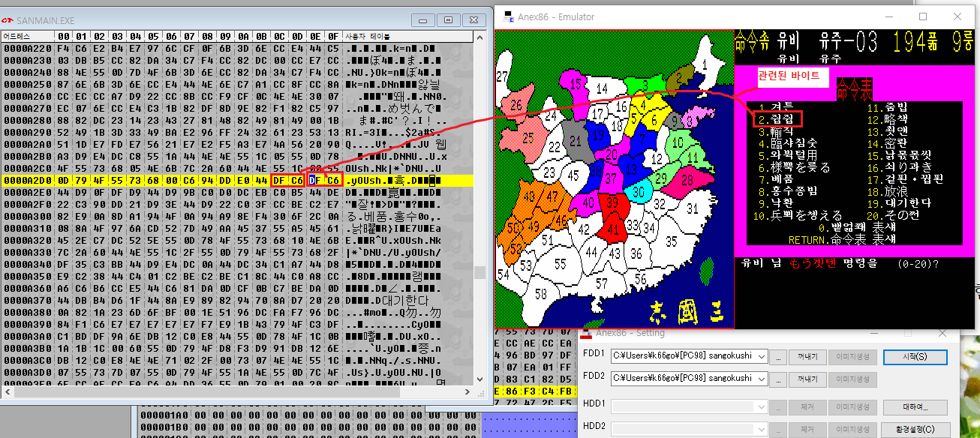Click the RETURN line in the command list
Image resolution: width=980 pixels, height=438 pixels.
pos(841,240)
